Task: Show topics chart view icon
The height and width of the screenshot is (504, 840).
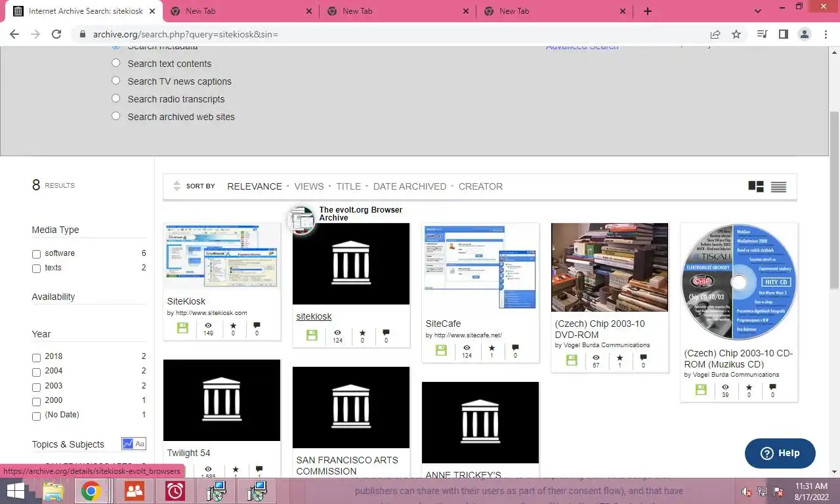Action: pos(128,444)
